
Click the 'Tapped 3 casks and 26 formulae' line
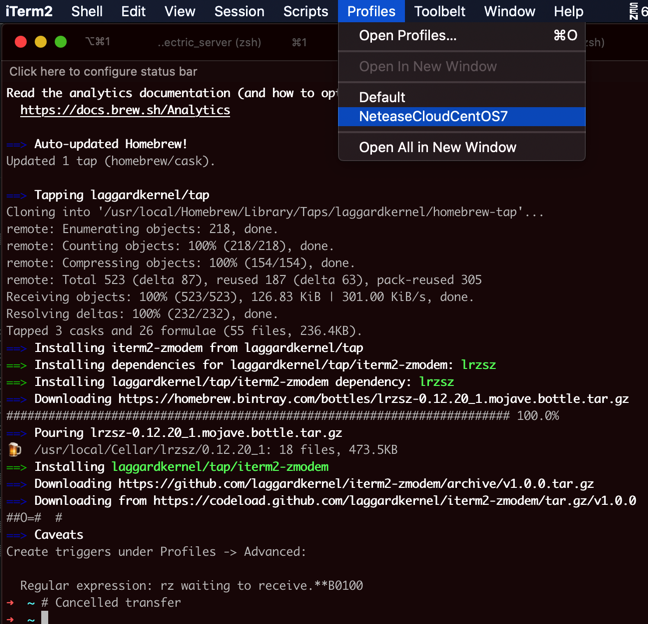pos(184,331)
